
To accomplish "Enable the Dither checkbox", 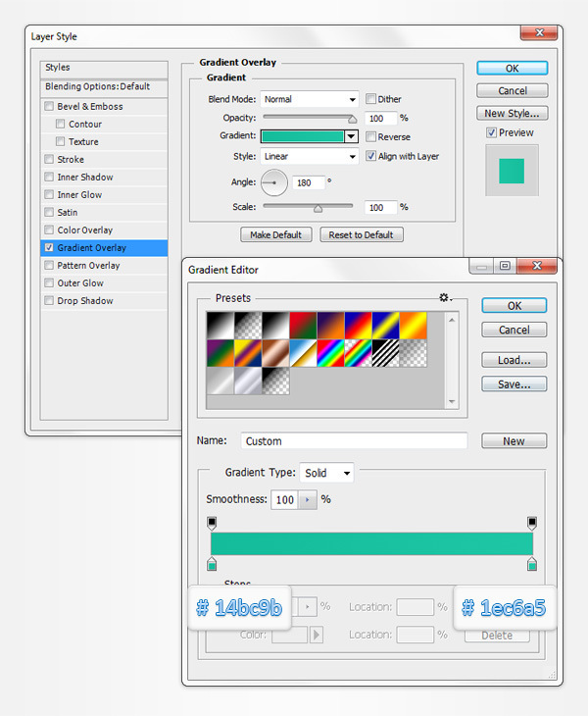I will 371,99.
